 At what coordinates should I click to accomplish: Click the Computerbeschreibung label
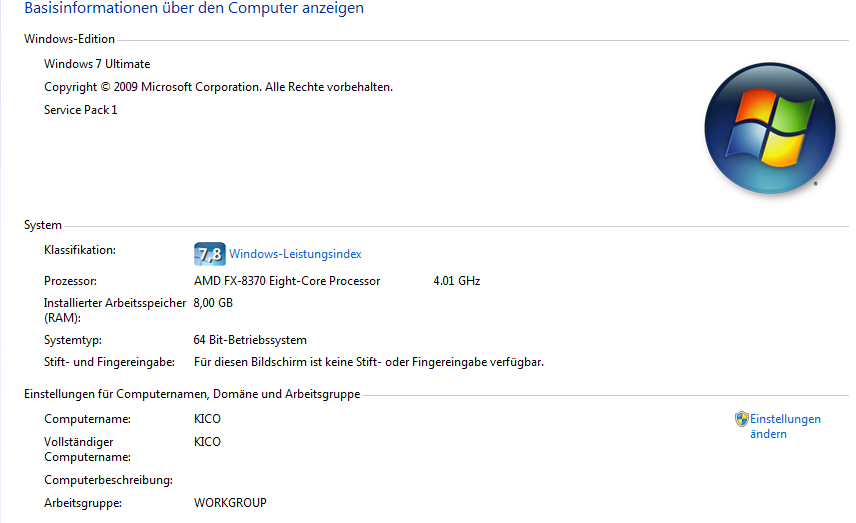(x=109, y=480)
